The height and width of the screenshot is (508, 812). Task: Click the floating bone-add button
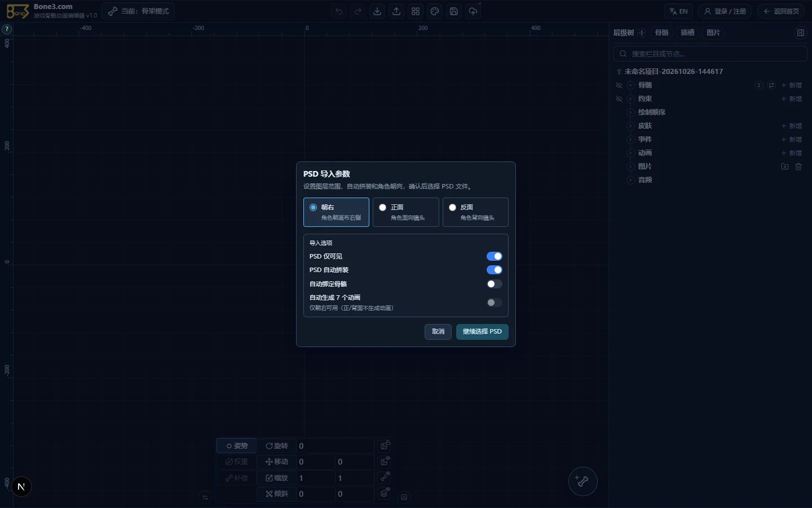click(x=582, y=481)
